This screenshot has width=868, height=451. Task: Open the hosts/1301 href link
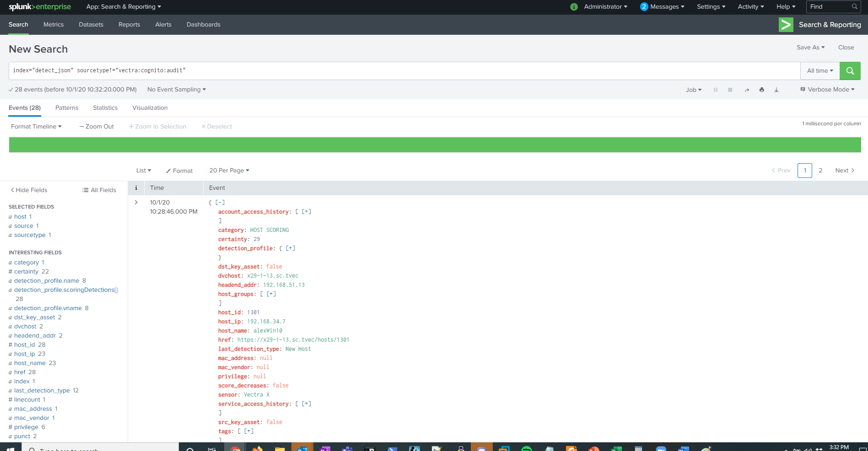tap(293, 340)
